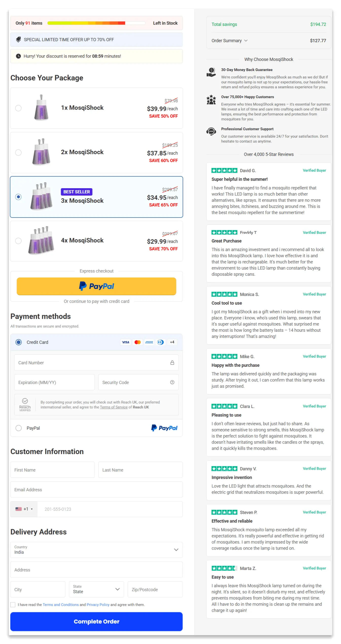Click the Mastercard payment icon

pos(137,342)
